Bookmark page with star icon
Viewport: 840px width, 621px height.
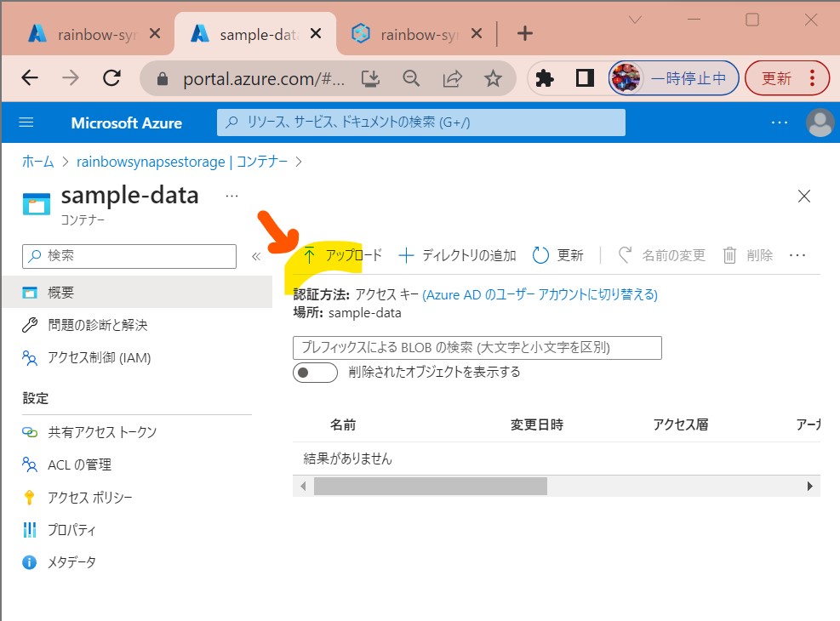point(493,79)
